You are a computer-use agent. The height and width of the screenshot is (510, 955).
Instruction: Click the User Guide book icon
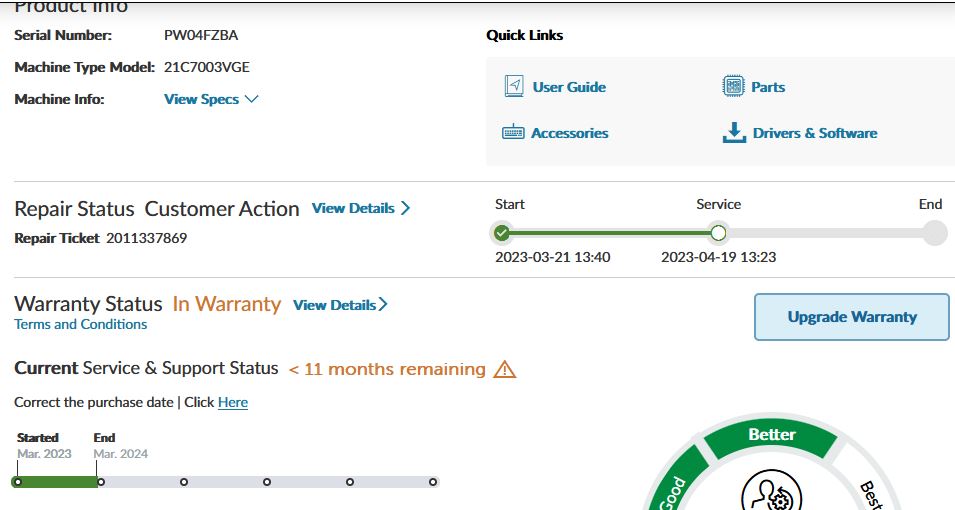click(514, 87)
